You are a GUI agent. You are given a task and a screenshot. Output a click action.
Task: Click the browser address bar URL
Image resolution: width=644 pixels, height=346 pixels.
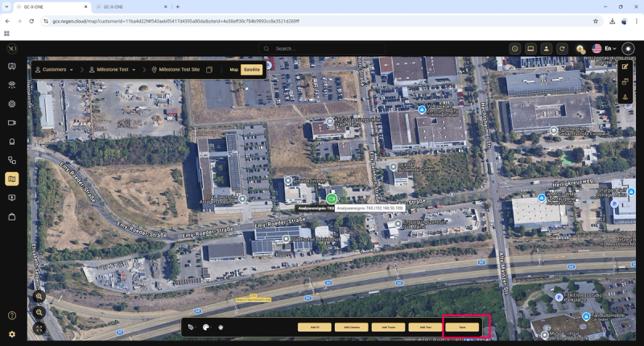tap(175, 21)
